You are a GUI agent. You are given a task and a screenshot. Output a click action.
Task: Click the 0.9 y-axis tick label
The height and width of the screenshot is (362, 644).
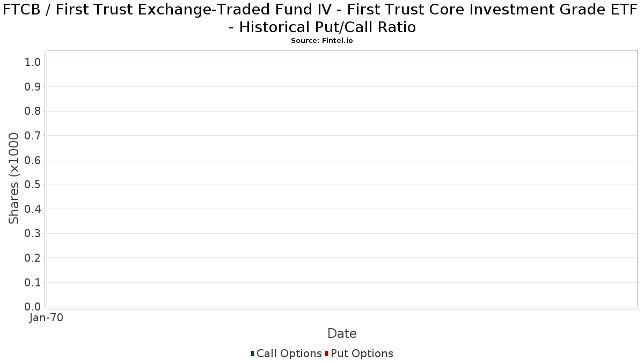[x=33, y=87]
